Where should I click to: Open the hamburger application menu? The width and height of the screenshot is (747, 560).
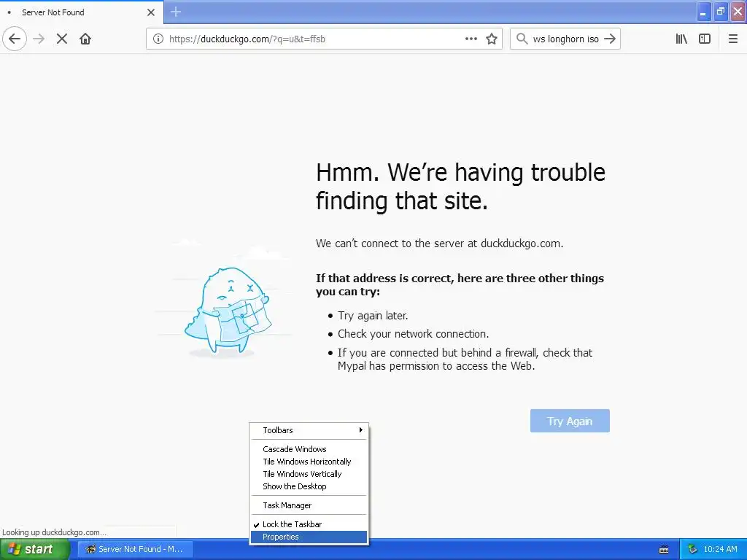pyautogui.click(x=732, y=39)
